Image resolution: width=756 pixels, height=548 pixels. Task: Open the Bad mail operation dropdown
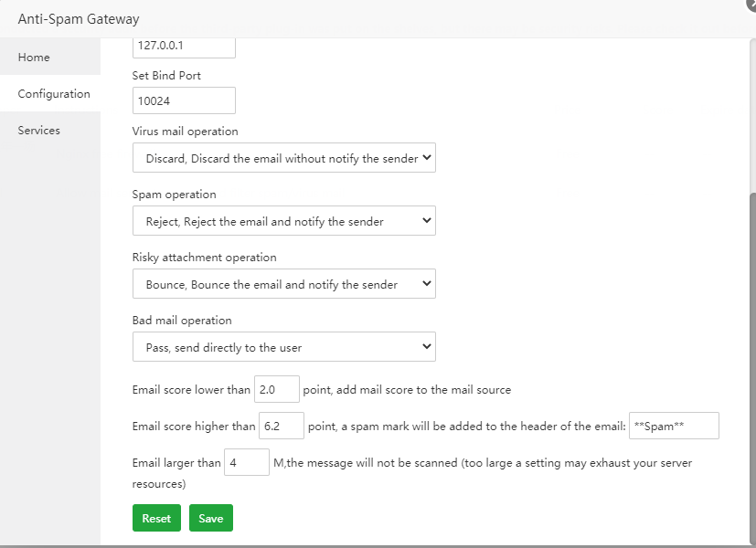[283, 347]
